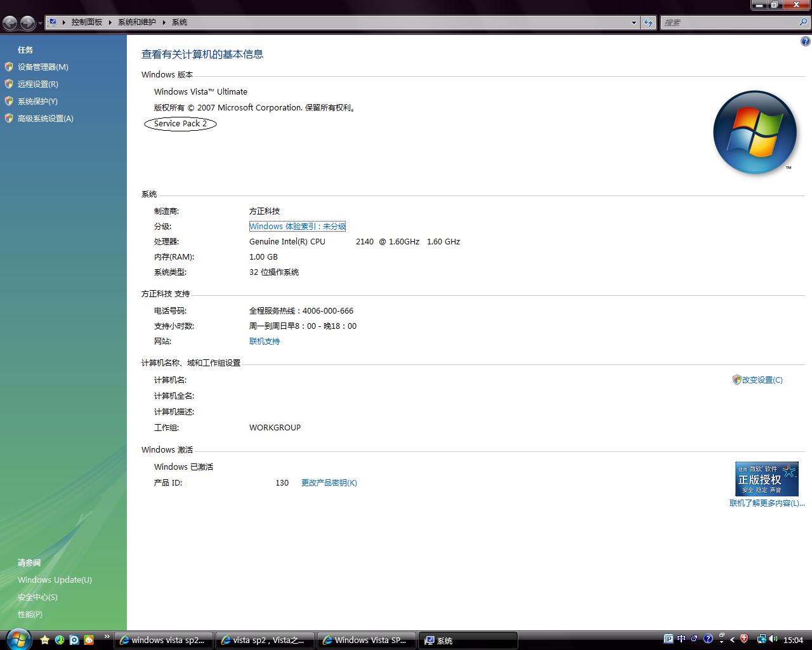This screenshot has height=650, width=812.
Task: Click the IME P icon in language bar
Action: pos(668,639)
